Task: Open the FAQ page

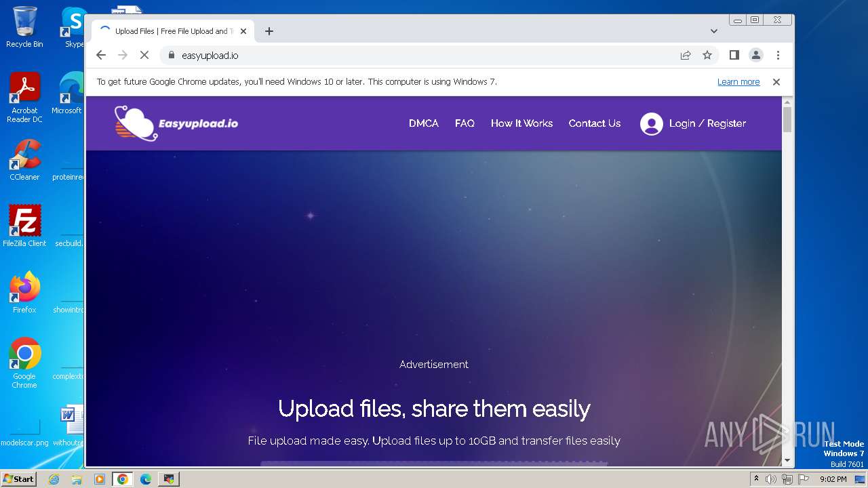Action: tap(465, 123)
